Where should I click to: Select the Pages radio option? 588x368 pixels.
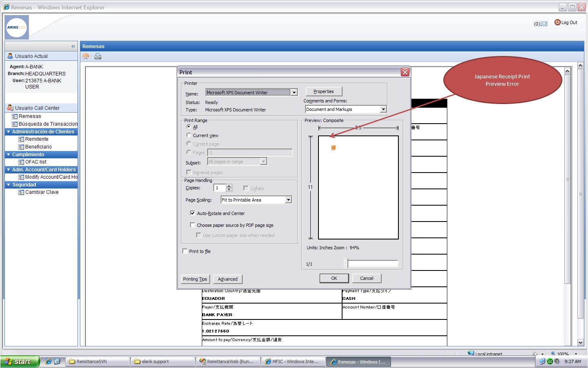pos(188,152)
